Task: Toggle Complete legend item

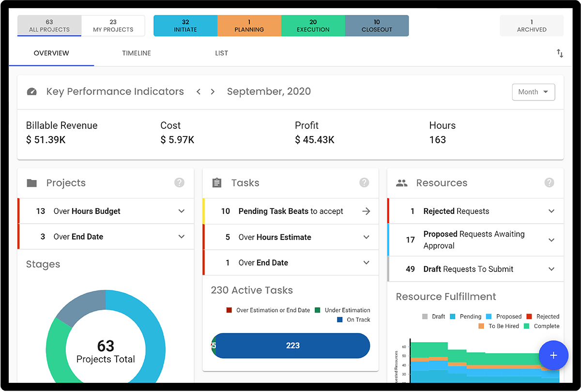Action: pos(542,326)
